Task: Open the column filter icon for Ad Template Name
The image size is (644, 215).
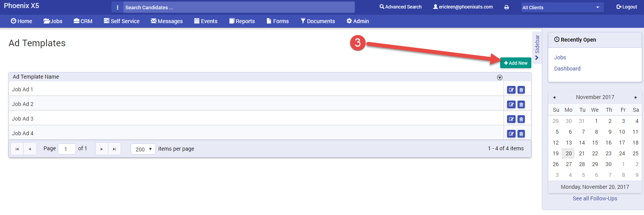Action: tap(500, 77)
